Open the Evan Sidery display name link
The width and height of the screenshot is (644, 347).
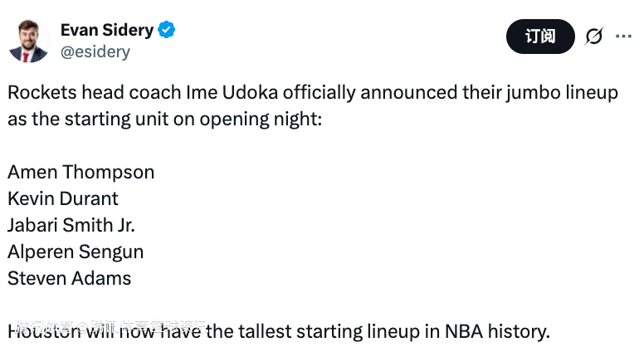[107, 30]
